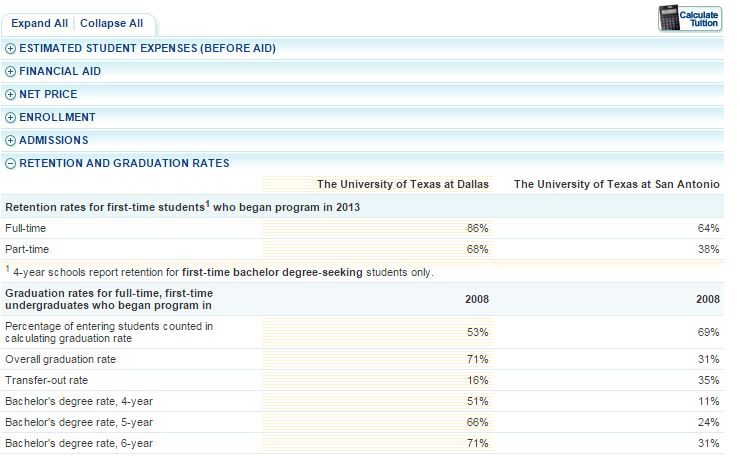
Task: Click Graduation rates for full-time undergraduates subheading
Action: pos(109,300)
